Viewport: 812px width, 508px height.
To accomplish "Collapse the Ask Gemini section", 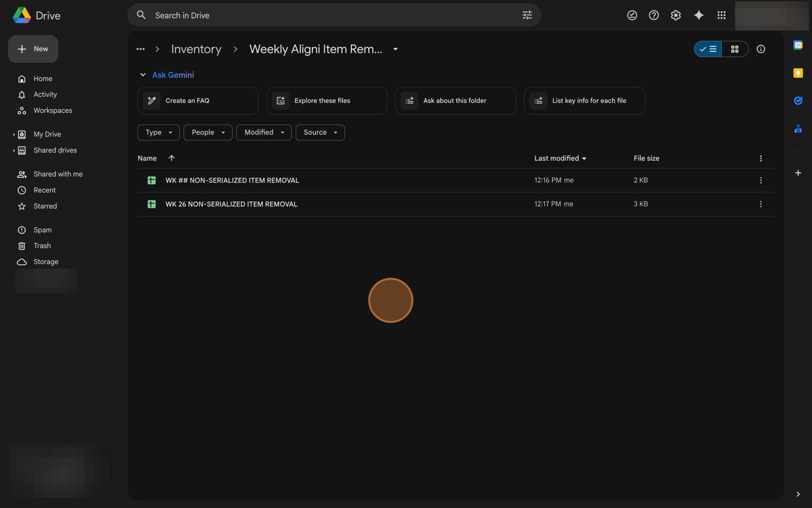I will [x=143, y=75].
